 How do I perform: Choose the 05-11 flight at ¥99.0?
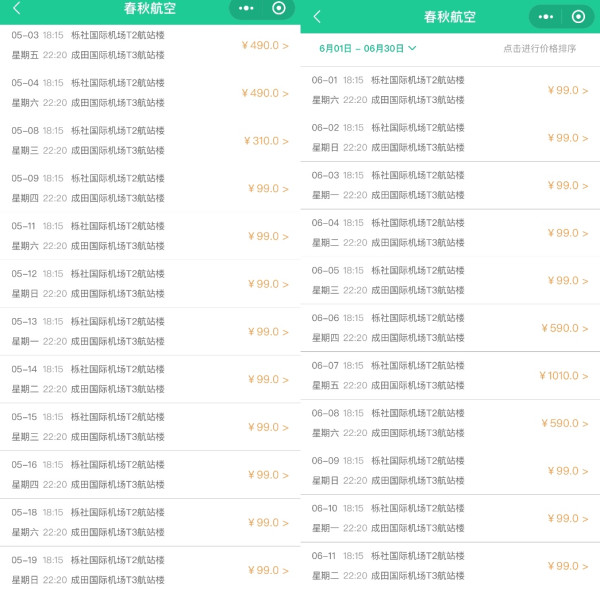coord(150,236)
